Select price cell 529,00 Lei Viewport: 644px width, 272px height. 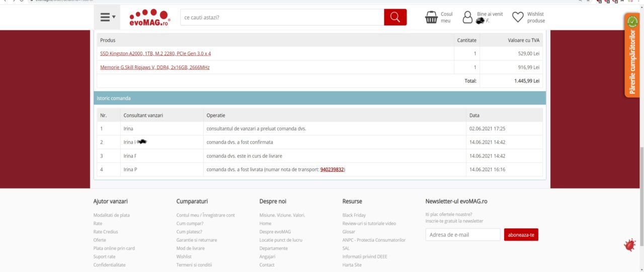[529, 53]
